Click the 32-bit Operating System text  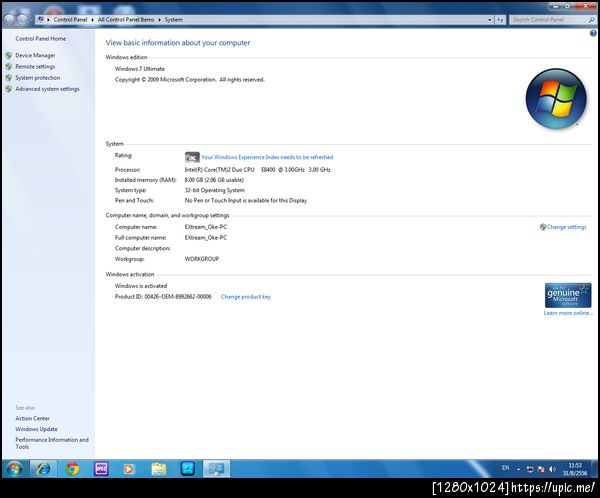[215, 190]
